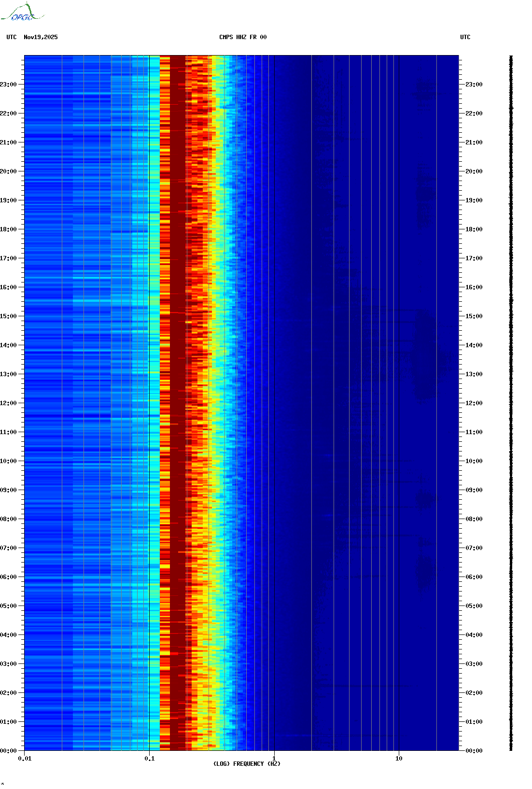532x789 pixels.
Task: Click the logo in the top-left corner
Action: (x=22, y=13)
